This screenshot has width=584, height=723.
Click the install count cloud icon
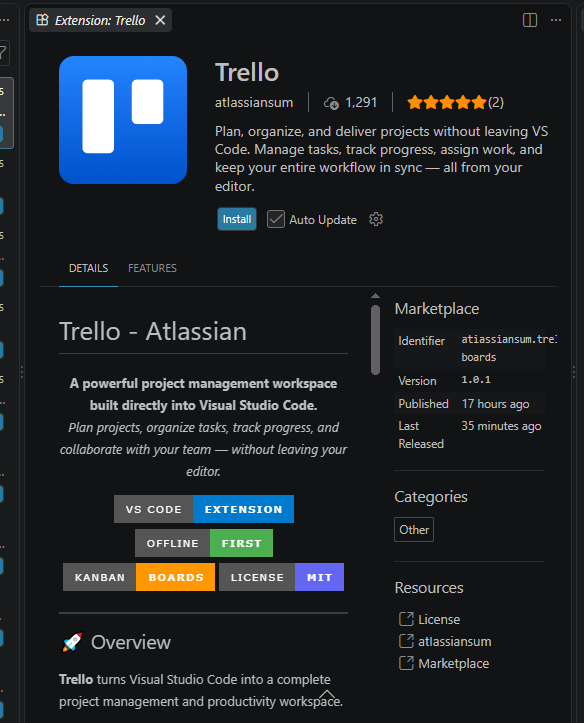point(331,103)
